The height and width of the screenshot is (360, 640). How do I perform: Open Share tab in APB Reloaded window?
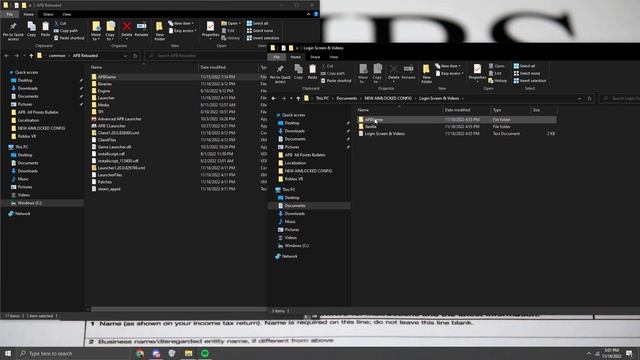tap(48, 14)
